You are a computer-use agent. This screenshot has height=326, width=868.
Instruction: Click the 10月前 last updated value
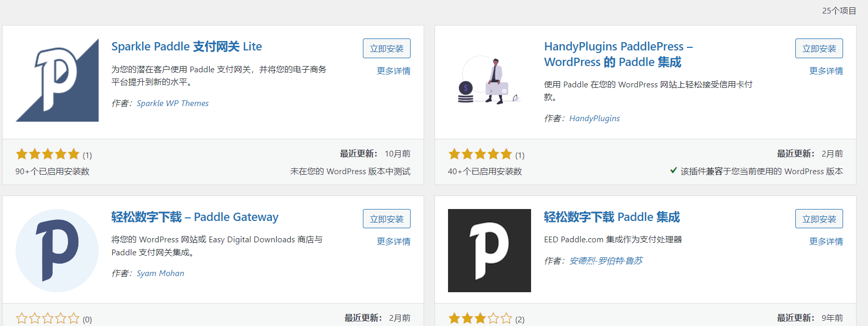point(398,154)
